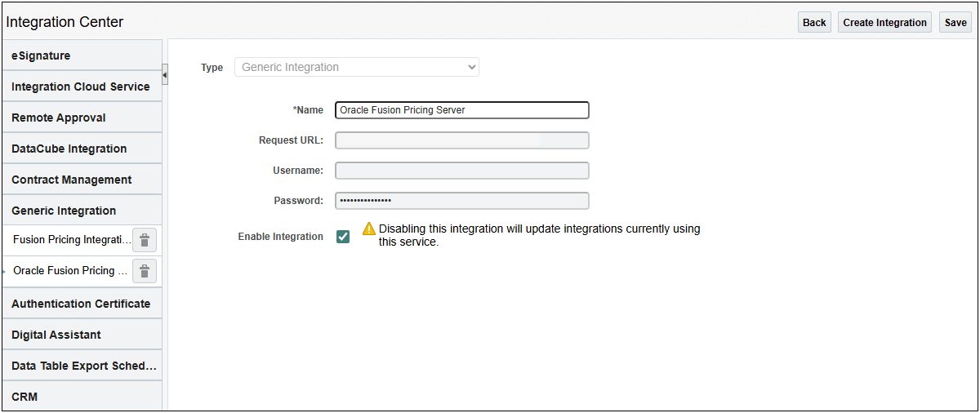
Task: Click into the Name field
Action: click(x=462, y=110)
